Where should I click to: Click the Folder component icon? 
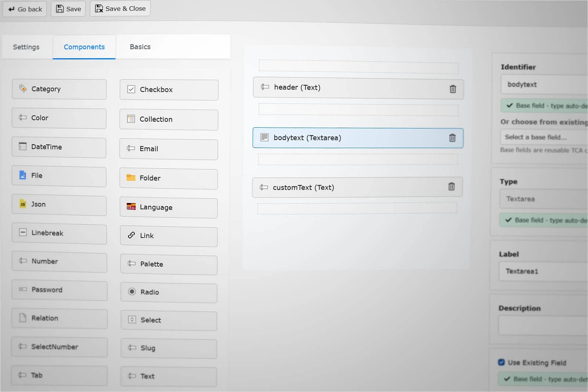coord(131,178)
